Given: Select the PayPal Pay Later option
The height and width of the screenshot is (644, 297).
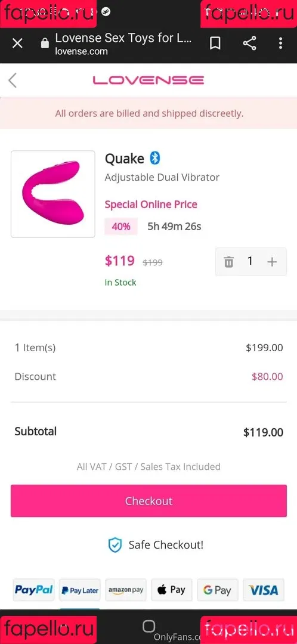Looking at the screenshot, I should tap(80, 590).
